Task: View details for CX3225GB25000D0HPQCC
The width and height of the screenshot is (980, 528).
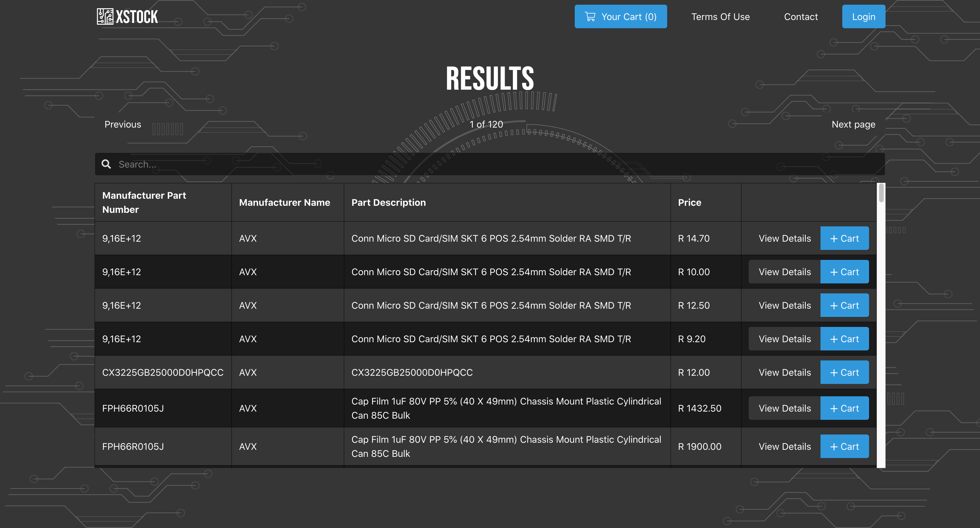Action: click(785, 372)
